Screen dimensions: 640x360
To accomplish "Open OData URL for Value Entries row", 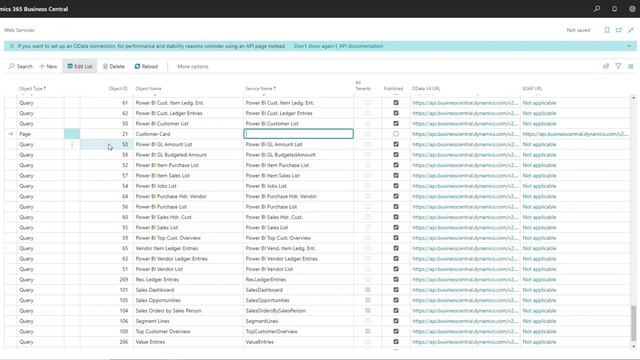I will coord(465,342).
